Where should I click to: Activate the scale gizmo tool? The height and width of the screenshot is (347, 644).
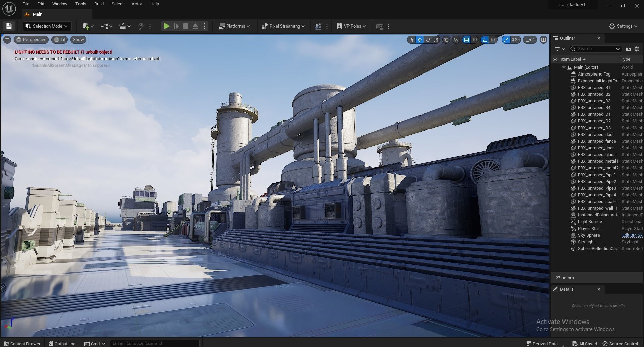(436, 40)
